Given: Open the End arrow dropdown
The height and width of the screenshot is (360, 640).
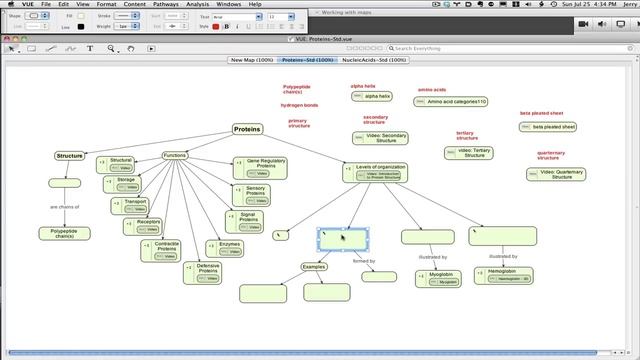Looking at the screenshot, I should pos(176,26).
